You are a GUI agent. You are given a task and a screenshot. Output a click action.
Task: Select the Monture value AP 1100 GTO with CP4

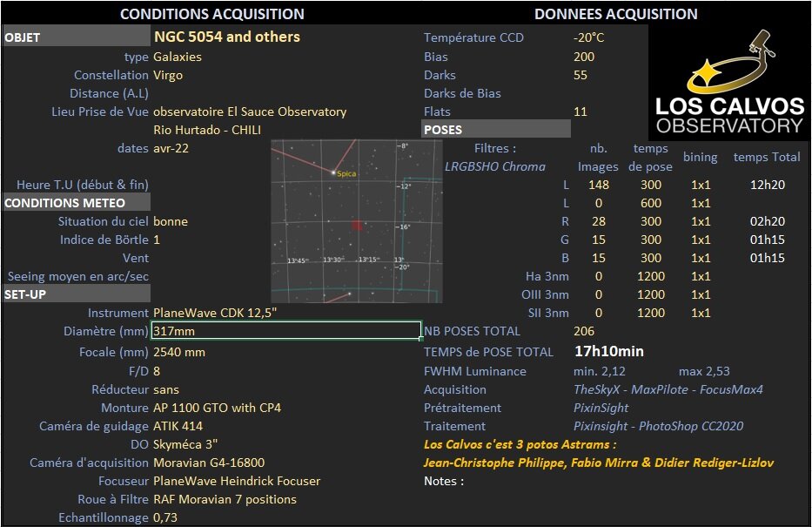click(x=217, y=408)
